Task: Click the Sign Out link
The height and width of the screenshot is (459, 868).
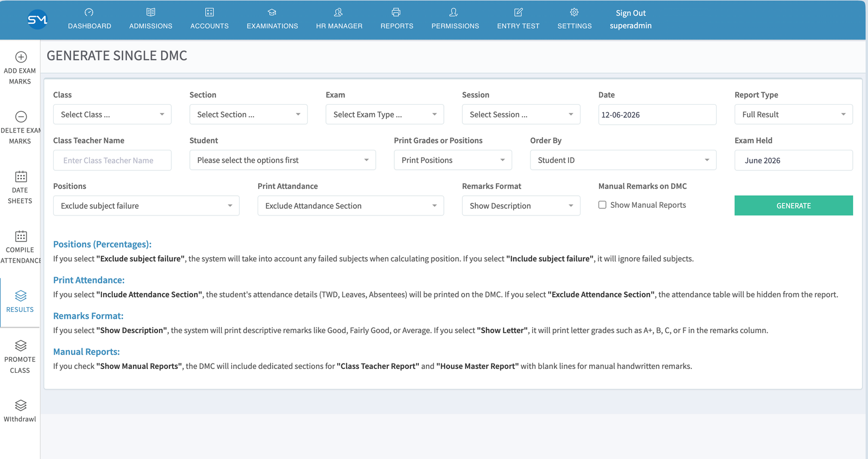Action: click(x=630, y=13)
